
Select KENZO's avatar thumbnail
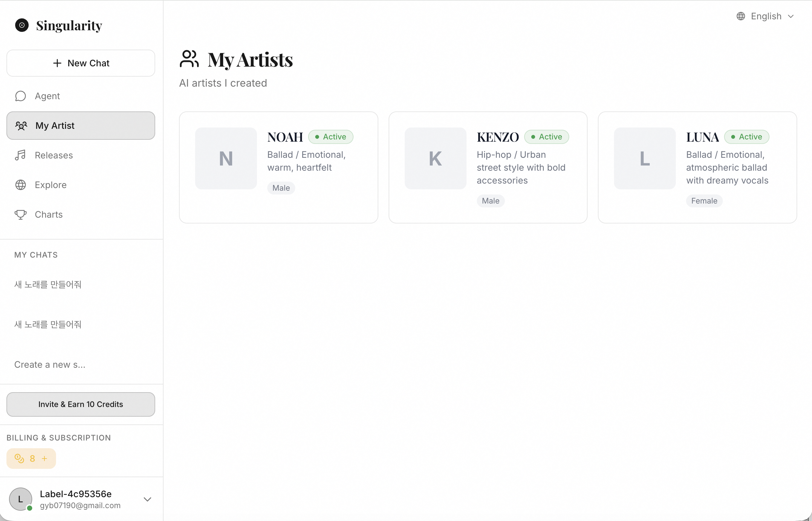coord(435,158)
